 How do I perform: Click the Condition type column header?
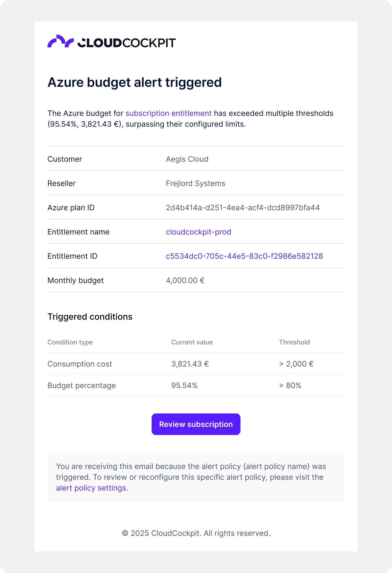[70, 342]
